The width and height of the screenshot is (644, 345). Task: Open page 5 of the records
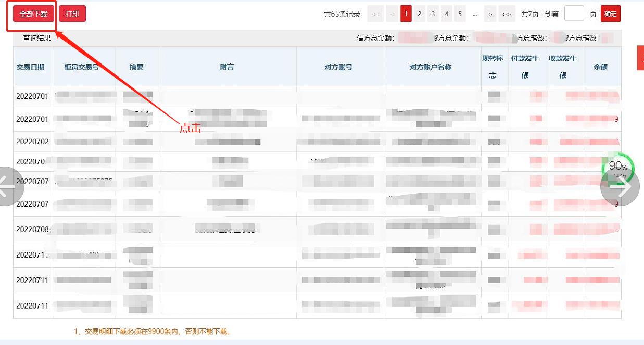coord(460,13)
